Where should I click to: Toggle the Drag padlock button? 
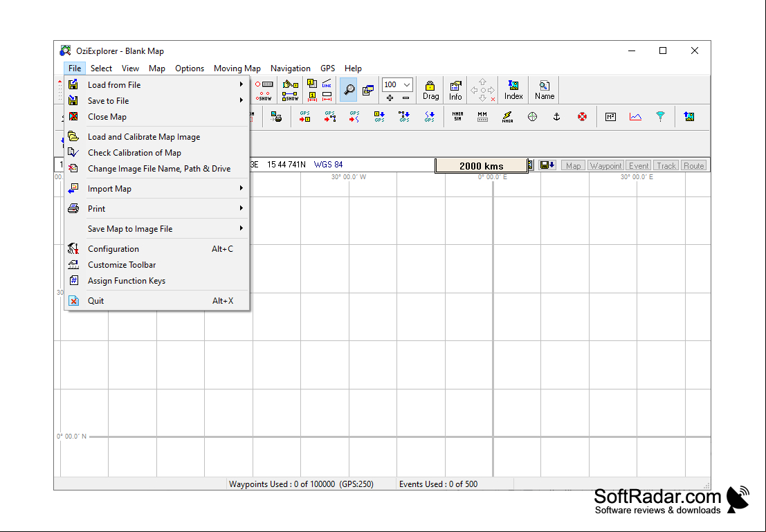tap(430, 91)
